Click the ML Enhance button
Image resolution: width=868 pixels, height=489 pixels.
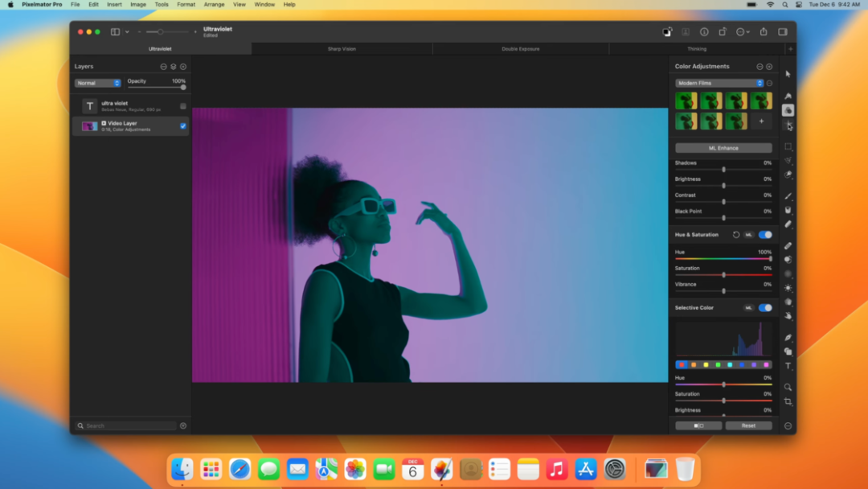coord(723,148)
